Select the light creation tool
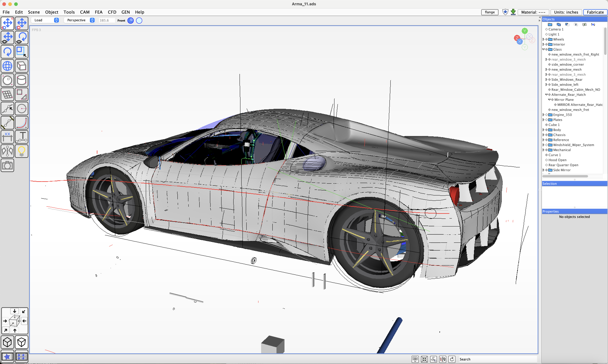 tap(22, 151)
